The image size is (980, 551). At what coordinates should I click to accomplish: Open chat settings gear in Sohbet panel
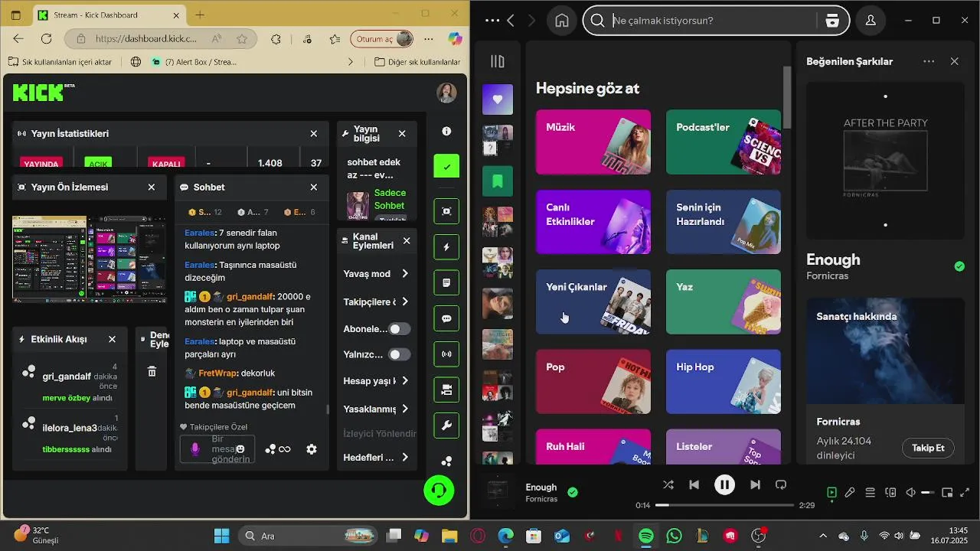[x=312, y=449]
